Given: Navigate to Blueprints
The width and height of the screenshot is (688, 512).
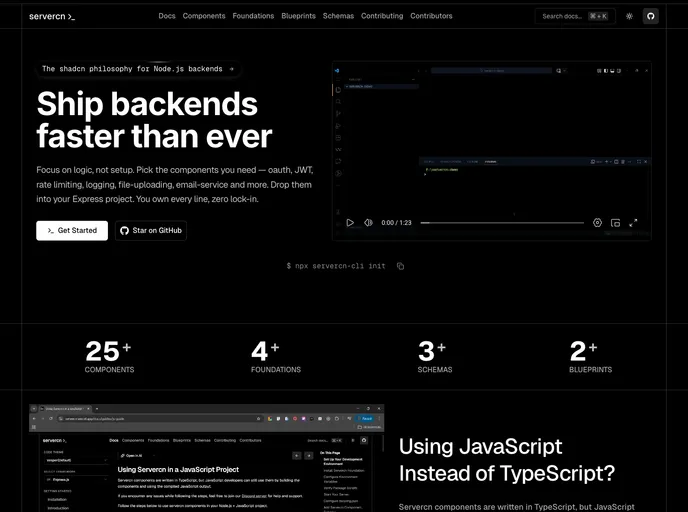Looking at the screenshot, I should (x=298, y=16).
